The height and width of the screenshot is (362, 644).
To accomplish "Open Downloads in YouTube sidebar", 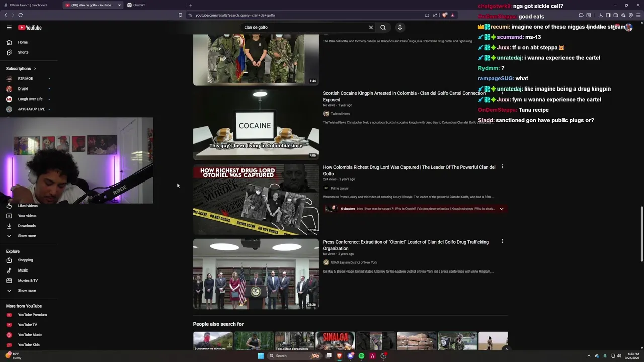I will [x=27, y=226].
